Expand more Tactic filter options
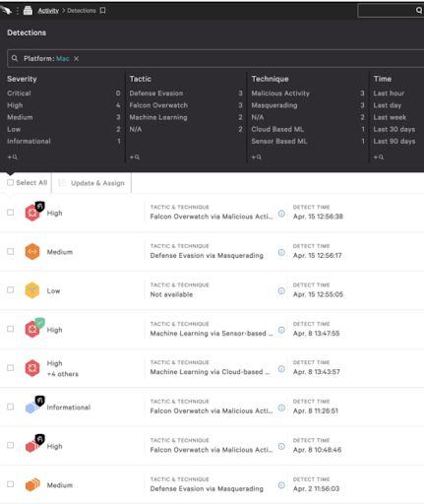Viewport: 424px width, 504px height. pyautogui.click(x=135, y=157)
